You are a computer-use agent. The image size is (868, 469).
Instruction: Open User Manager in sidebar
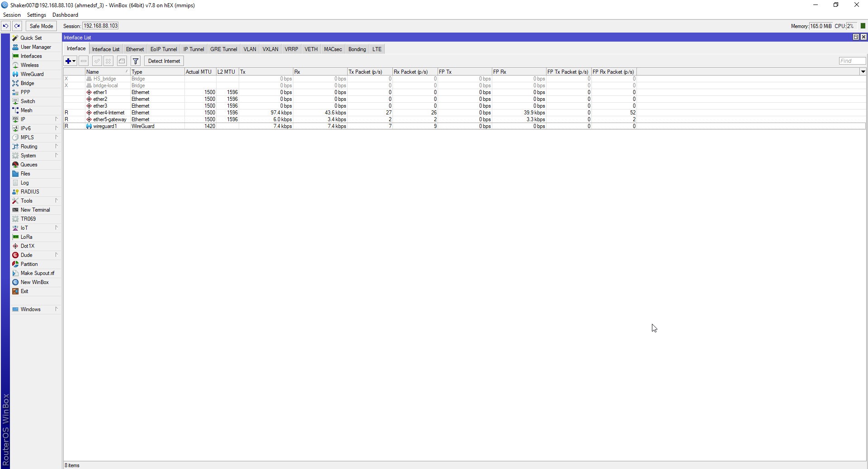tap(36, 47)
